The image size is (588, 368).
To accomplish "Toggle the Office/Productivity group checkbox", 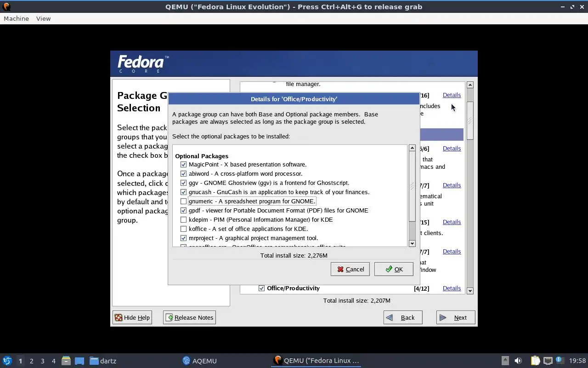I will tap(261, 288).
